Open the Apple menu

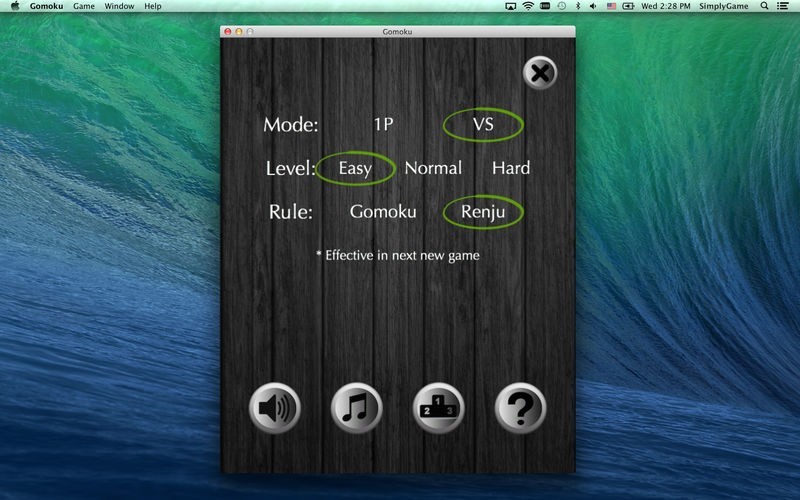[x=15, y=7]
